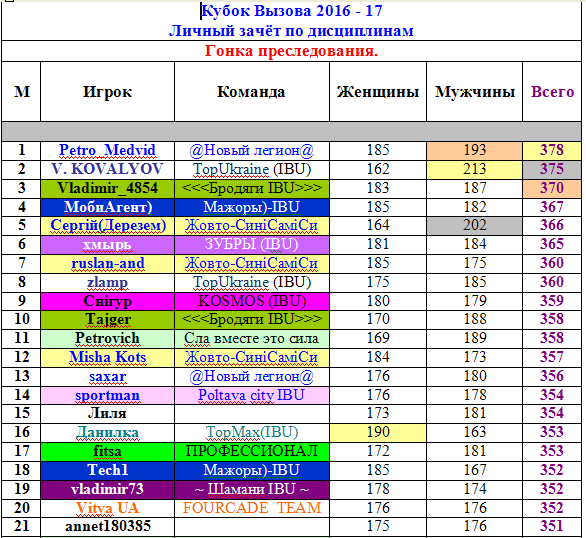Select the 'Гонка преследования.' heading text
586x538 pixels.
[292, 50]
